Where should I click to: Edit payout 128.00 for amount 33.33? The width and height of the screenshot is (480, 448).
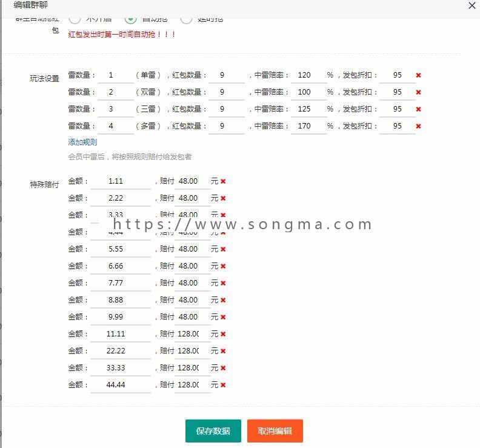click(x=193, y=368)
